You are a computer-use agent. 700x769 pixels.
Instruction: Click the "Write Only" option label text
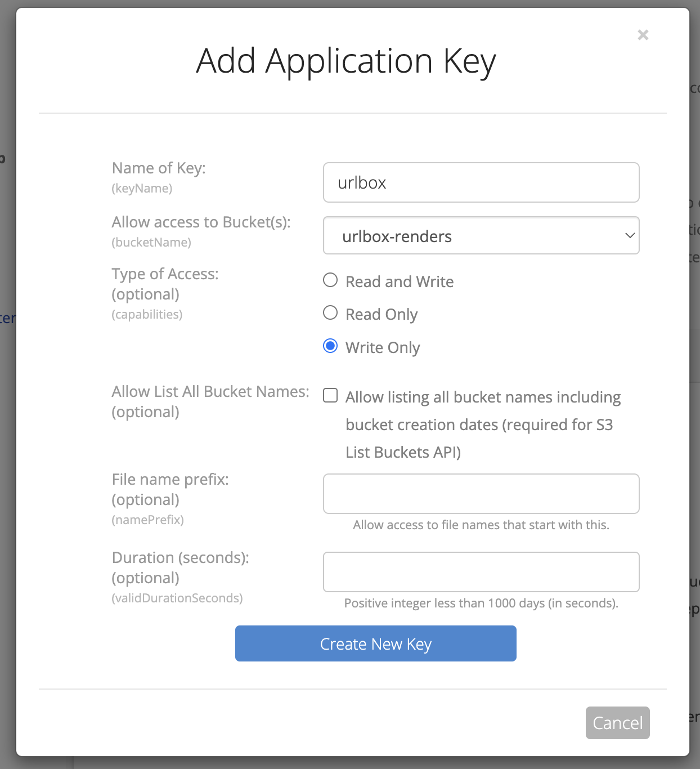(x=383, y=347)
